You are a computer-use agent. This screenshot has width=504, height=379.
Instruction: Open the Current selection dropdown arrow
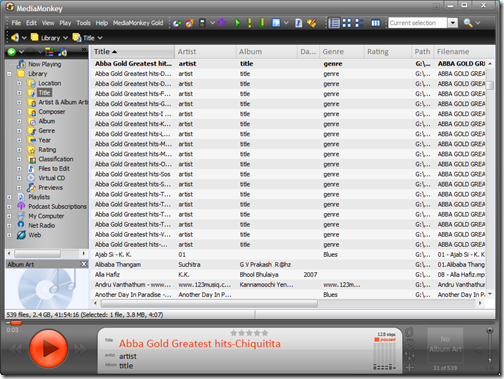click(x=452, y=23)
